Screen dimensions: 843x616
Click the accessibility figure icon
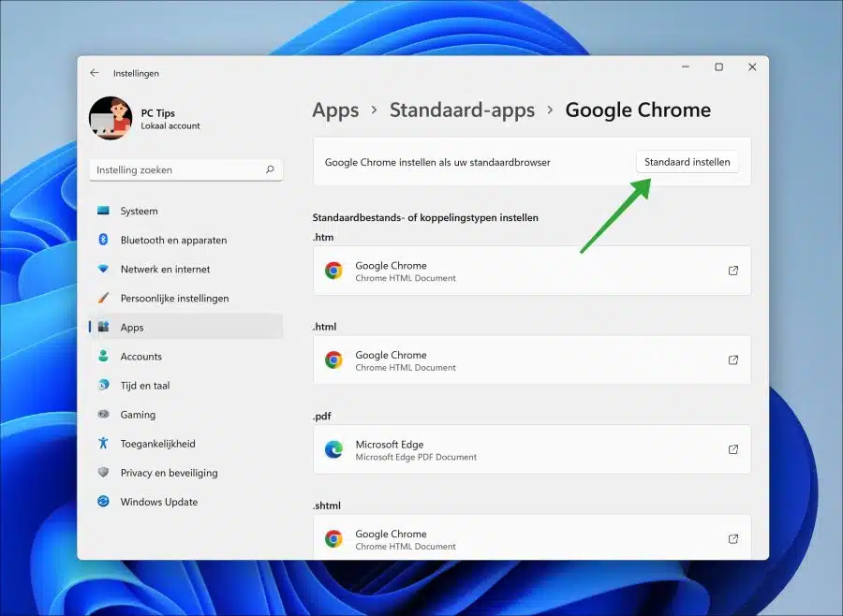pyautogui.click(x=103, y=443)
